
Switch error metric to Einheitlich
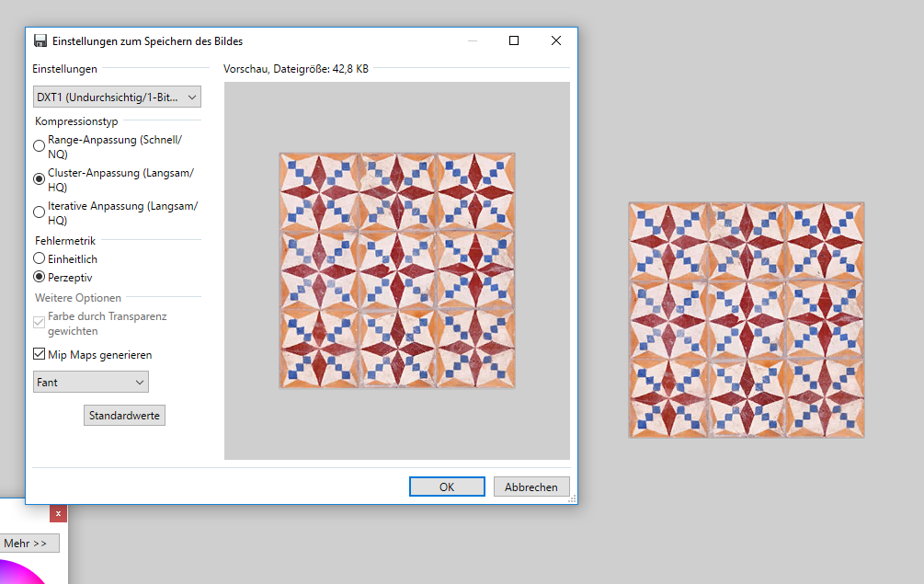point(39,258)
